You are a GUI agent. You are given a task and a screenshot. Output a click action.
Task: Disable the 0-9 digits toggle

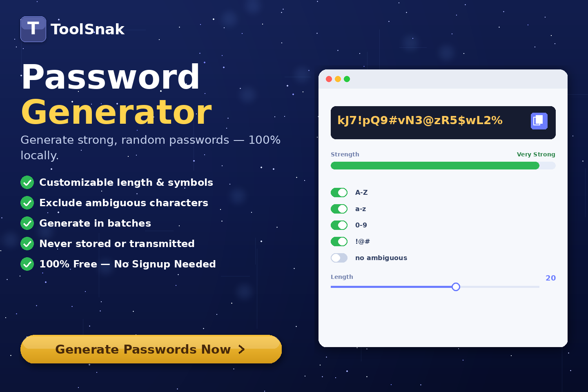(339, 225)
